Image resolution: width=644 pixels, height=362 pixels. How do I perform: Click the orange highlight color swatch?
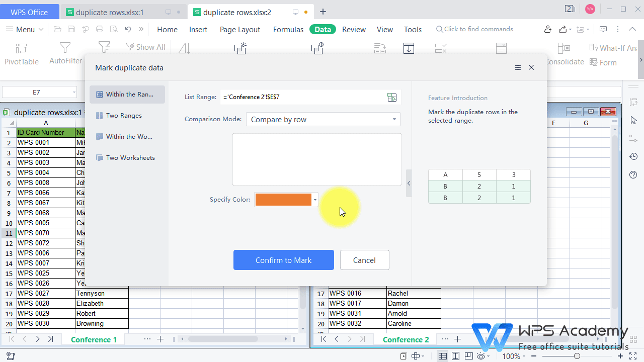[x=283, y=200]
